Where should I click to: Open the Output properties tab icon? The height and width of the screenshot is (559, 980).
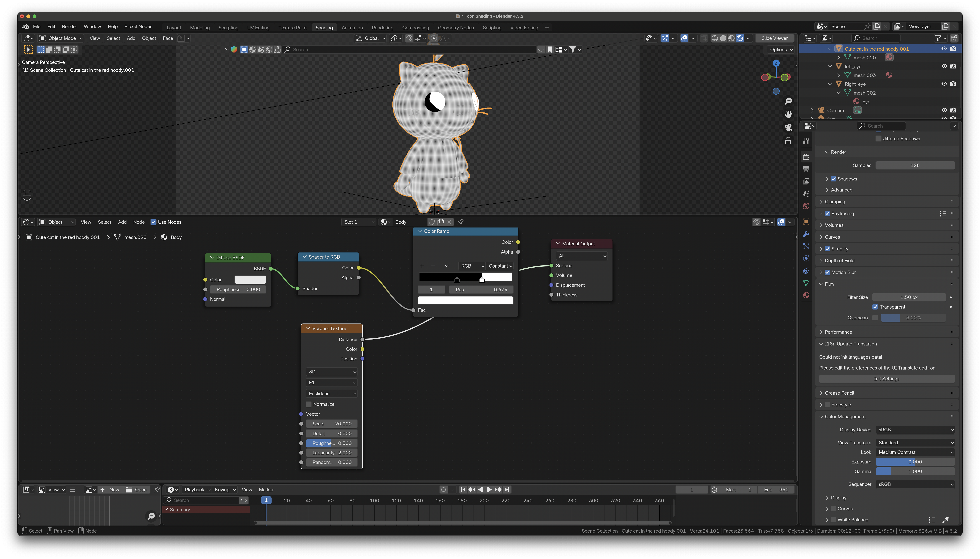click(806, 169)
